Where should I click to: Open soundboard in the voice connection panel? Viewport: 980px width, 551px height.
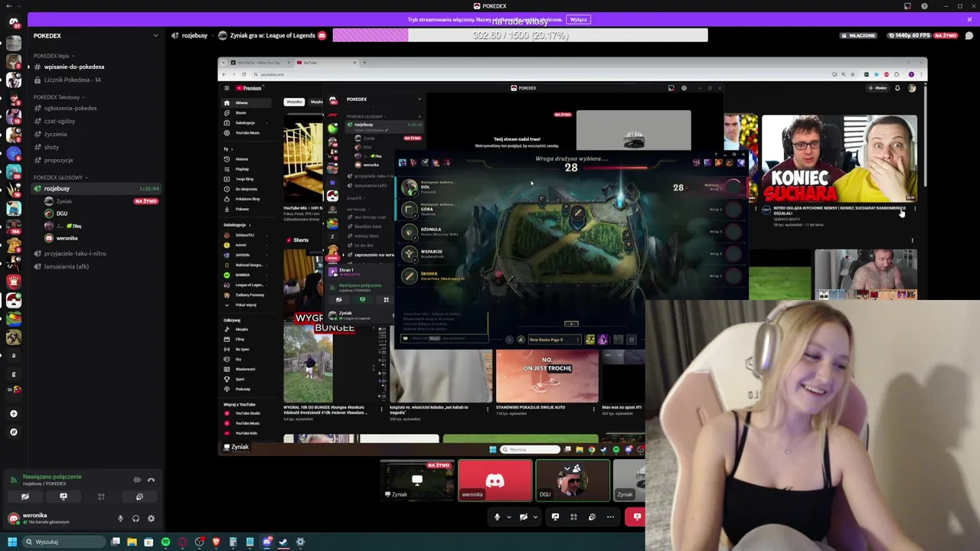139,497
